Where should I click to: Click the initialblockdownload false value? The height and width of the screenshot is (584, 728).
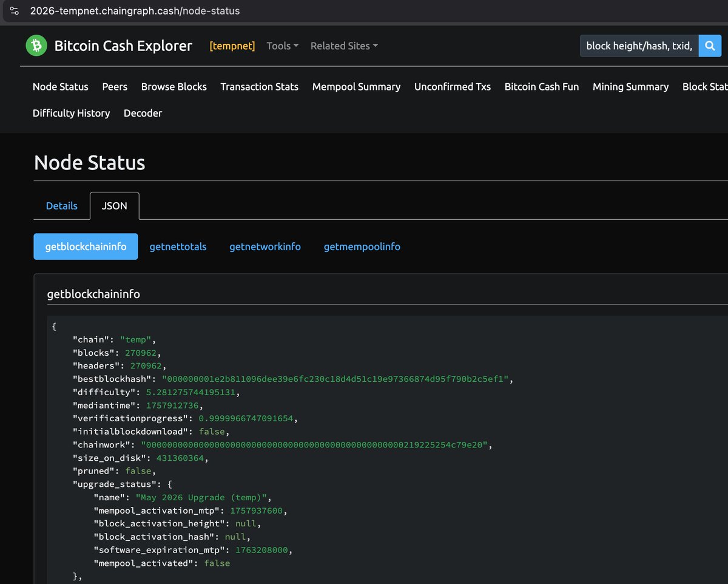pyautogui.click(x=212, y=432)
